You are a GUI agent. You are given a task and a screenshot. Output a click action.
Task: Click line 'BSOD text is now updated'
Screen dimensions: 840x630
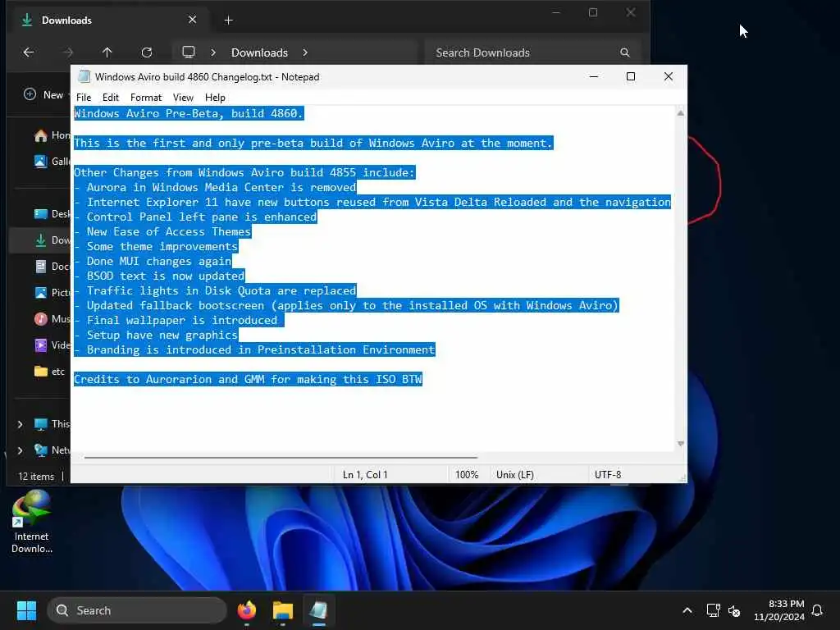165,276
